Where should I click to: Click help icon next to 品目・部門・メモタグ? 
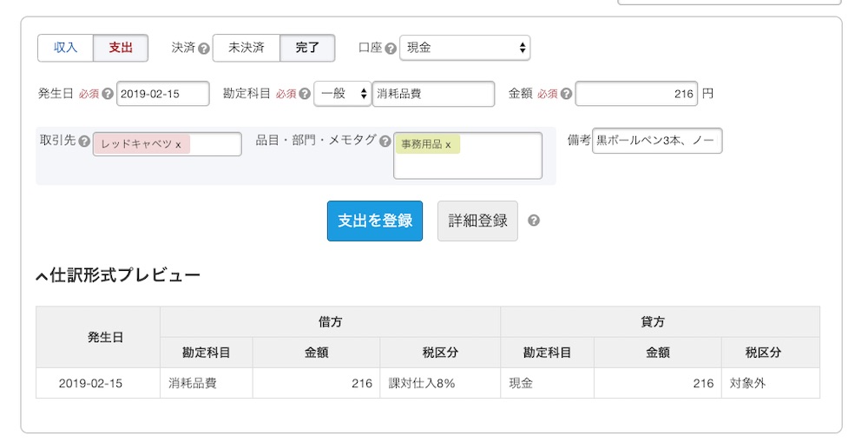[385, 141]
